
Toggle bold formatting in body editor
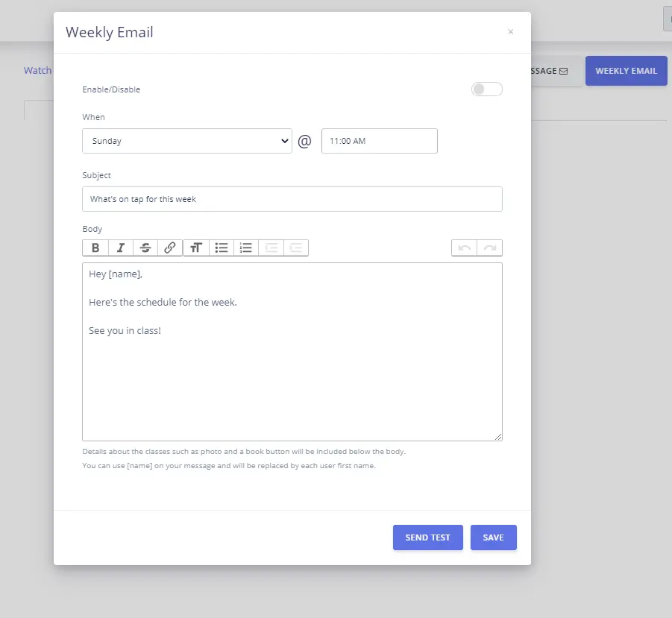coord(95,248)
